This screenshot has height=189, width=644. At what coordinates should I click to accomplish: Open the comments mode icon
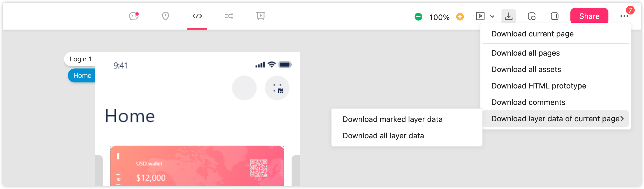(x=134, y=16)
